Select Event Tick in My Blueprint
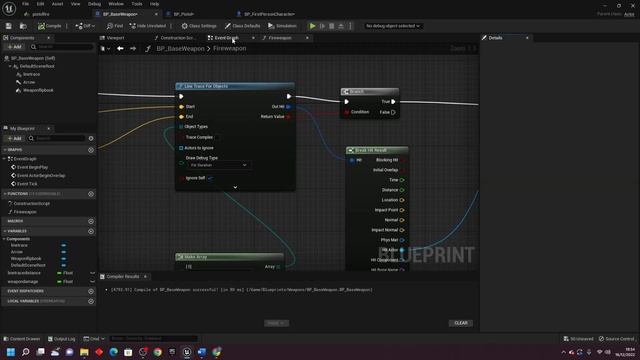This screenshot has height=360, width=640. (27, 184)
